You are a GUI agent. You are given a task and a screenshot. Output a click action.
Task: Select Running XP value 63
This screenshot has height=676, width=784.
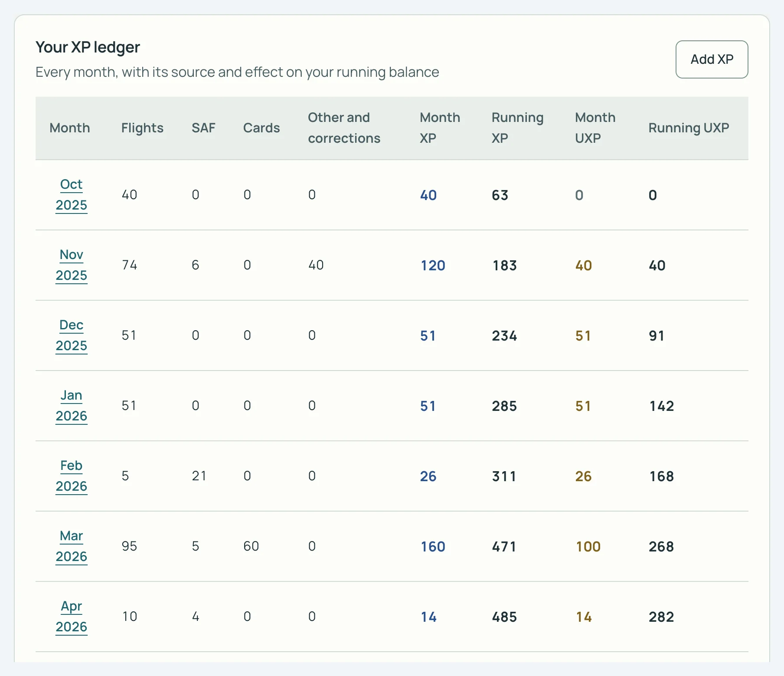500,195
